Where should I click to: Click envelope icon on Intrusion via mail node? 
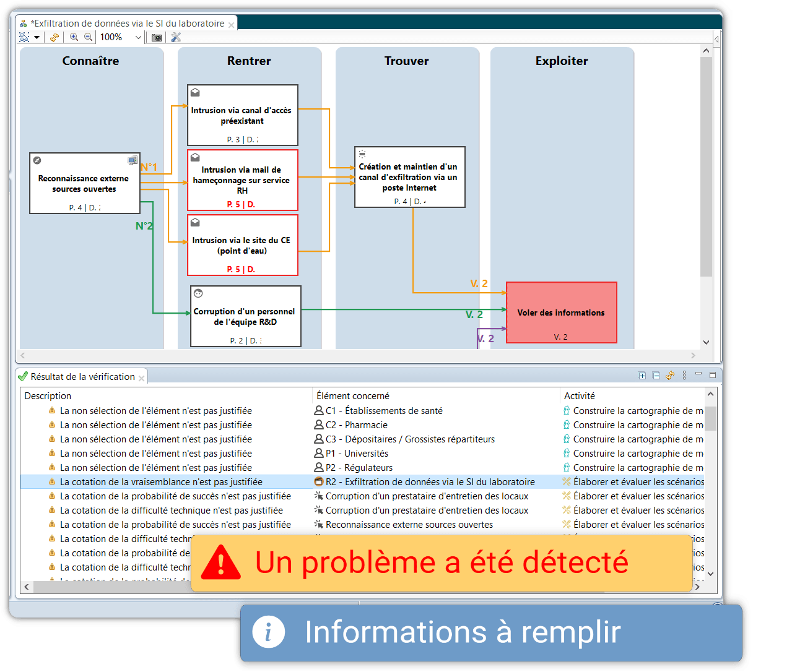point(195,157)
